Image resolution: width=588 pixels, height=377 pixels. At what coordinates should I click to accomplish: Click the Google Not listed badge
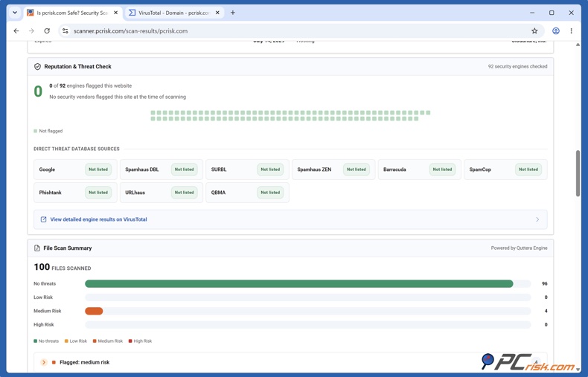click(x=98, y=170)
